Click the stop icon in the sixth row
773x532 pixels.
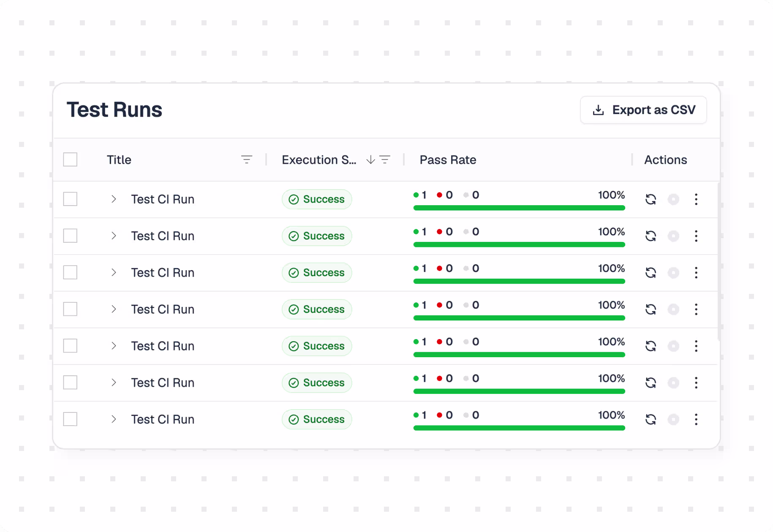tap(673, 383)
